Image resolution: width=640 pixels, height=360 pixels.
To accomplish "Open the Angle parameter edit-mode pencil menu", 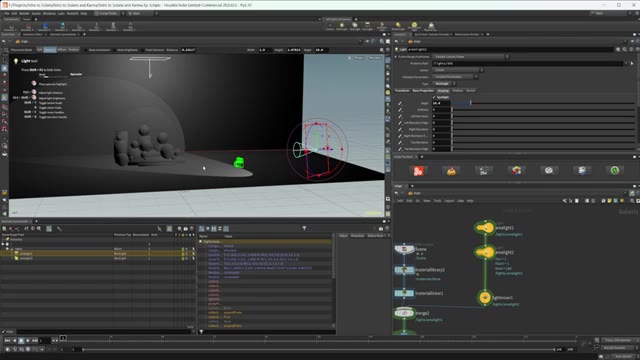I will pos(400,103).
